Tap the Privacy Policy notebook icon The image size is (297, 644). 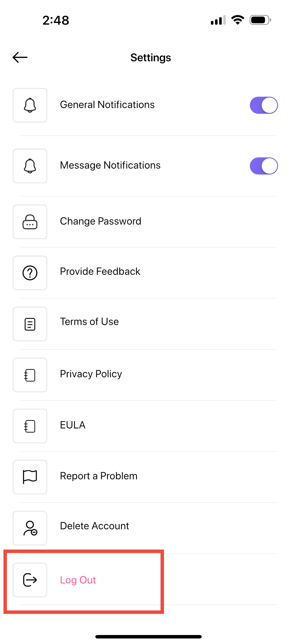(x=30, y=375)
